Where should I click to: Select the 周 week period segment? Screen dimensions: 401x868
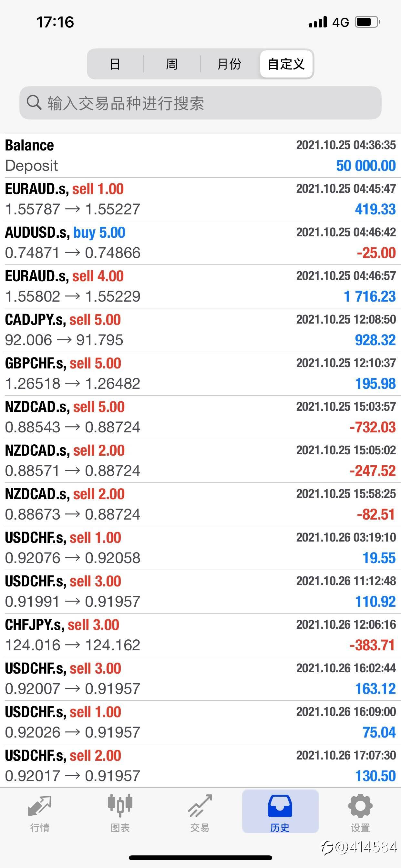coord(172,64)
